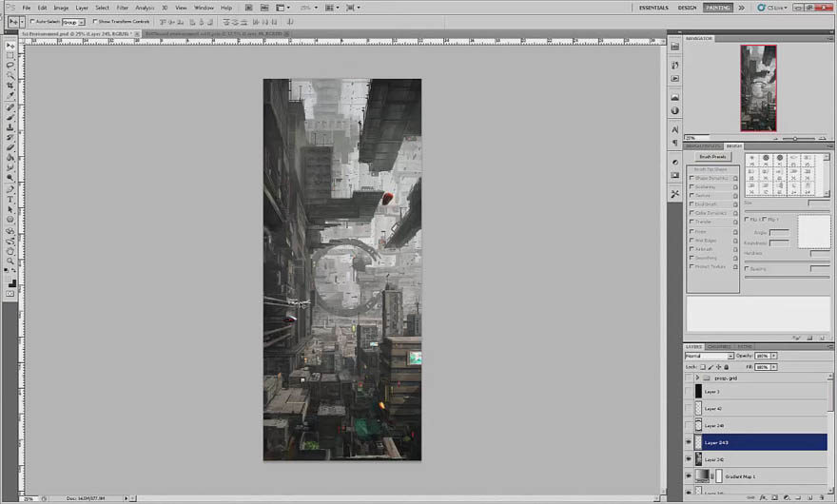Click the Delete layer trash icon
Image resolution: width=837 pixels, height=504 pixels.
[822, 497]
